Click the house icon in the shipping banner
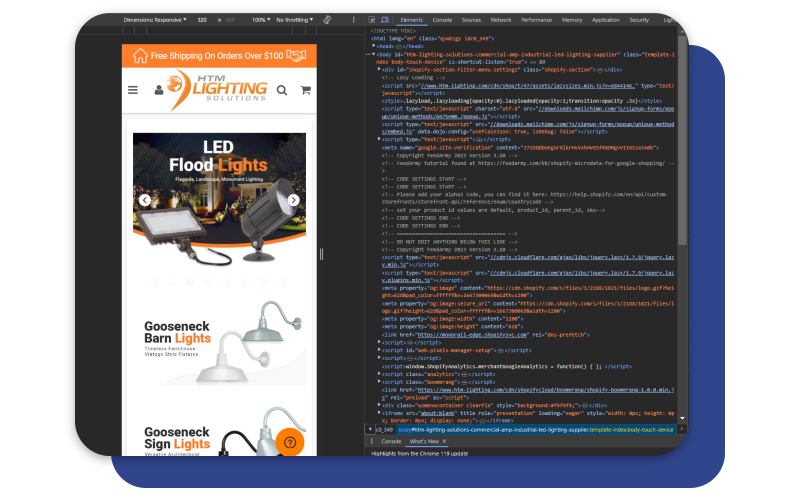This screenshot has height=500, width=800. point(140,56)
